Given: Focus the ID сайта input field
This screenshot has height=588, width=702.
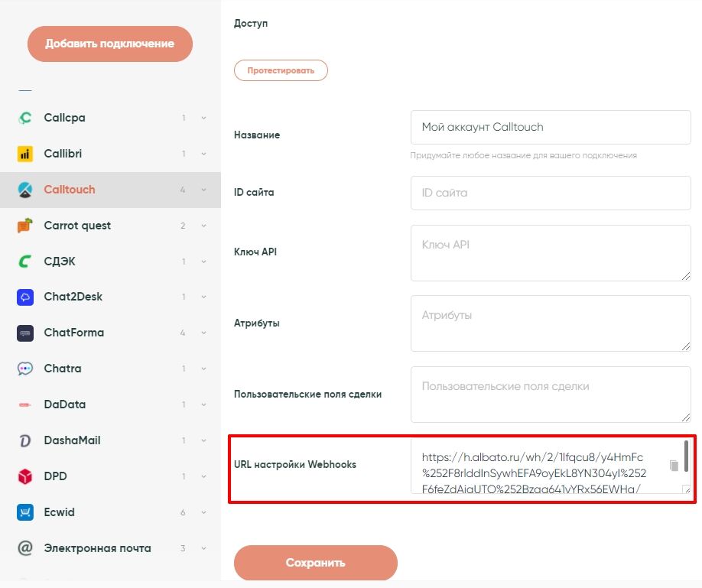Looking at the screenshot, I should coord(551,193).
